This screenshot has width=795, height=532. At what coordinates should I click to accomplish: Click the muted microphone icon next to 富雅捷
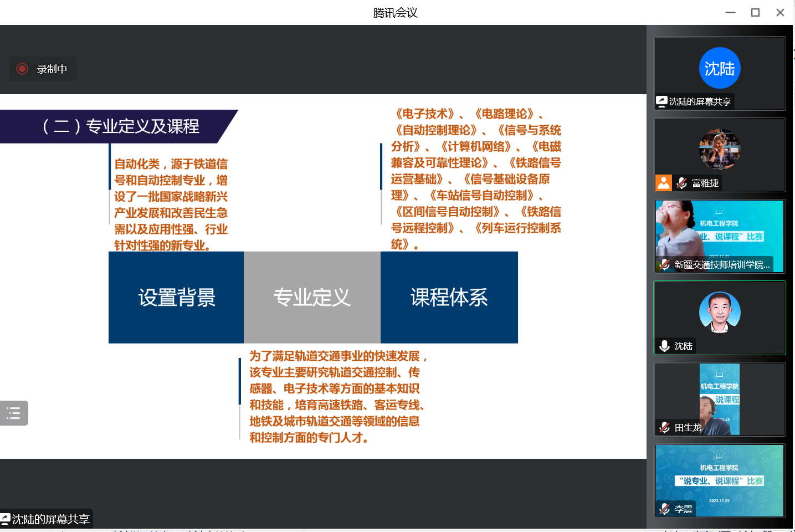pos(682,183)
